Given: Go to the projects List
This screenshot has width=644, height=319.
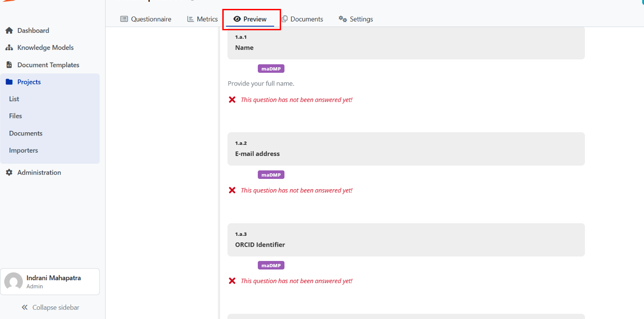Looking at the screenshot, I should [14, 99].
